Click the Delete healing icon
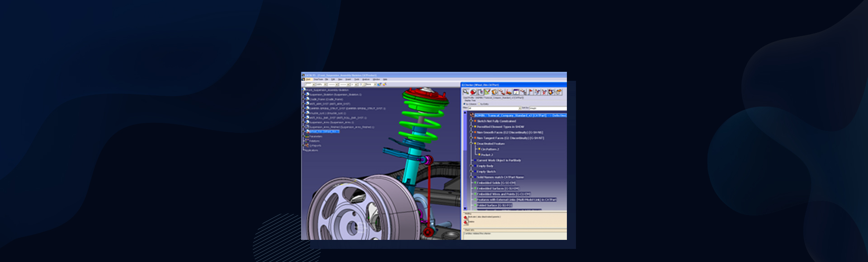868x262 pixels. 465,222
